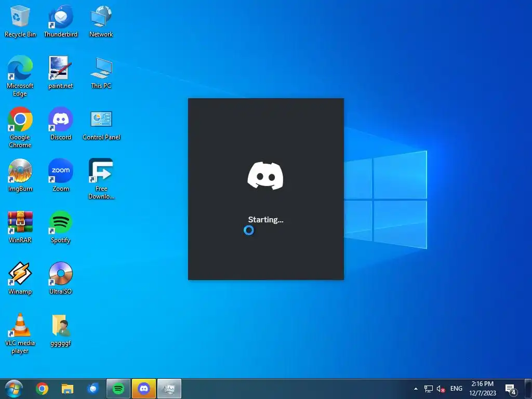Select the Winamp desktop shortcut
532x399 pixels.
[20, 278]
